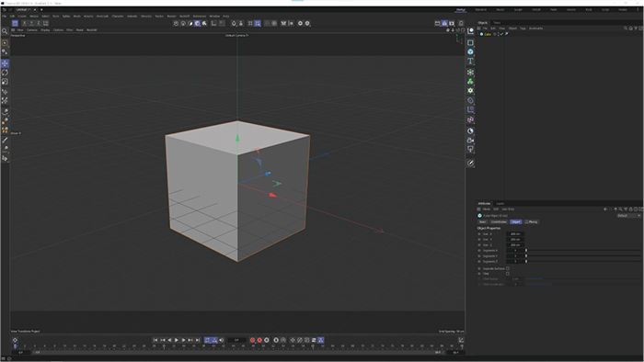Click the lock icon in Attributes manager
The width and height of the screenshot is (644, 362).
point(631,209)
